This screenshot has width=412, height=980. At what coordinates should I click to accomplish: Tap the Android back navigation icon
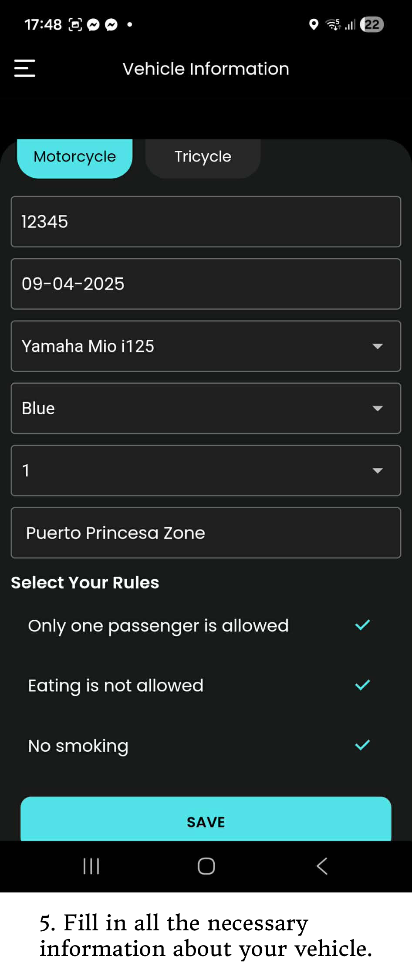pos(322,866)
